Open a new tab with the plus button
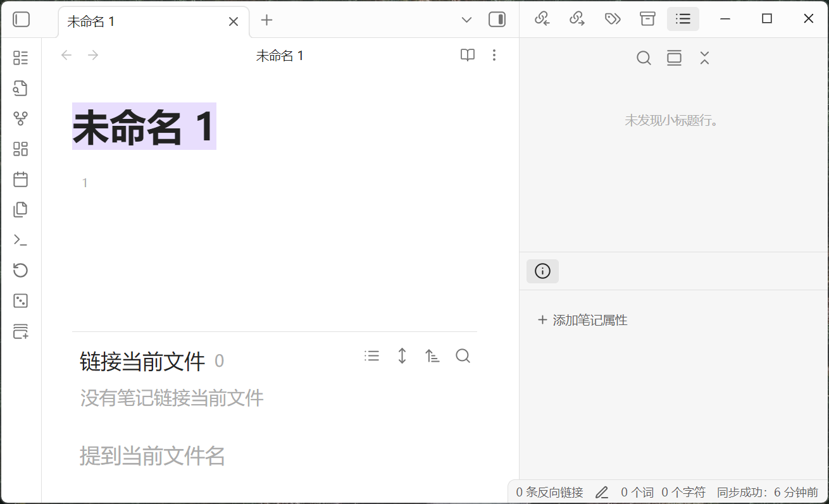This screenshot has height=504, width=829. point(266,20)
